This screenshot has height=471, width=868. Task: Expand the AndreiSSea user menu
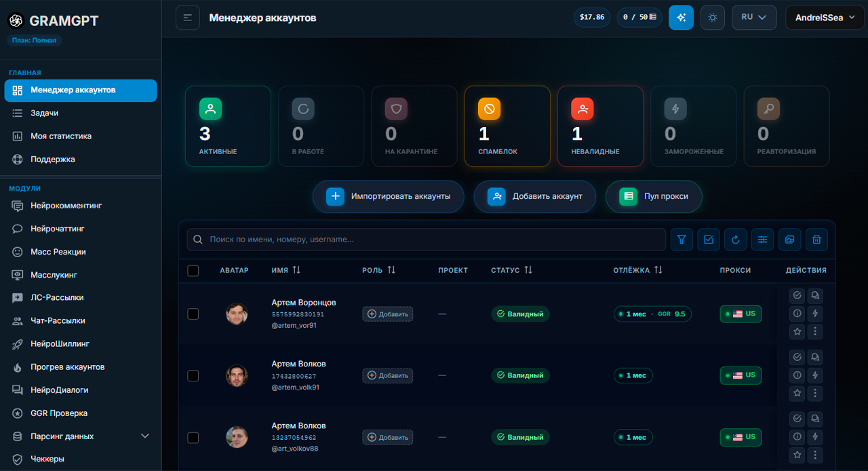[824, 18]
